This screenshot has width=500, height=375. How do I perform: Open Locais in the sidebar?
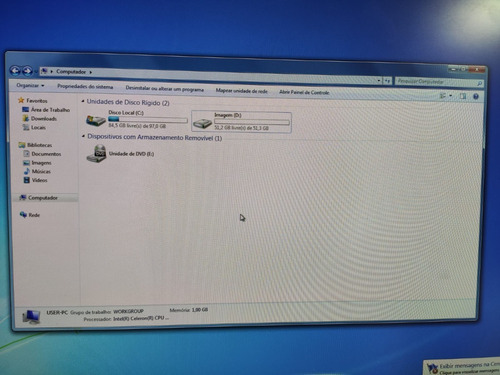(38, 127)
